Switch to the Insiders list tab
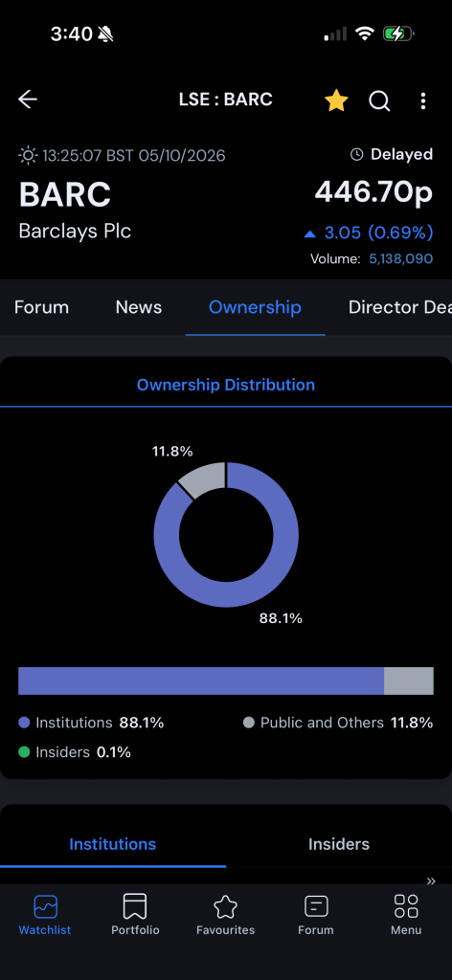The image size is (452, 980). (x=339, y=844)
